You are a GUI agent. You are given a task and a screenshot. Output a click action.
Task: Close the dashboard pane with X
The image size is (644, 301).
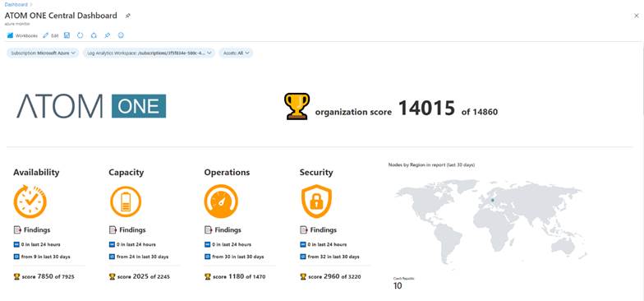pos(636,16)
